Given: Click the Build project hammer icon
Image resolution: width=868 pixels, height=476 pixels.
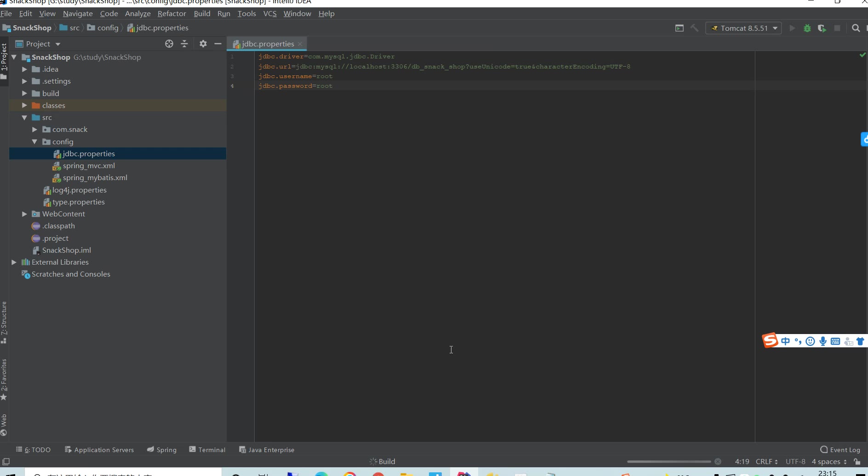Looking at the screenshot, I should [x=694, y=28].
